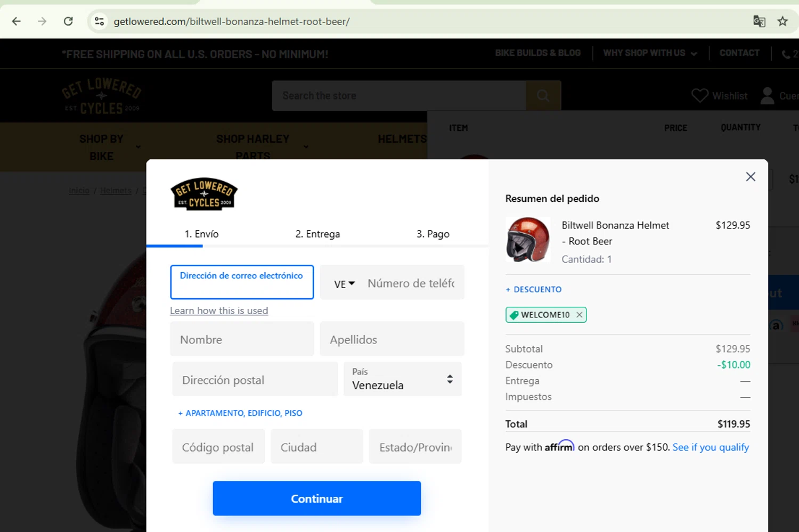
Task: Click the Wishlist heart icon
Action: [699, 95]
